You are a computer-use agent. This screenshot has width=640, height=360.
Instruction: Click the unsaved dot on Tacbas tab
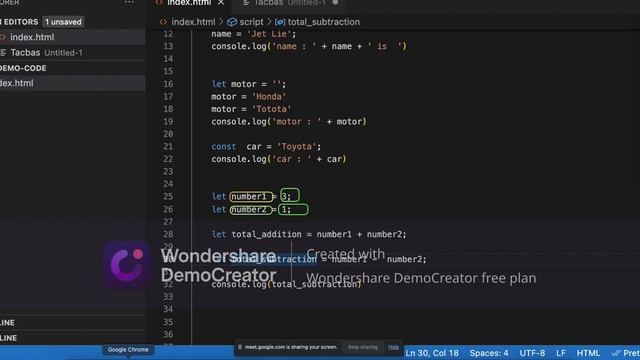pyautogui.click(x=335, y=2)
